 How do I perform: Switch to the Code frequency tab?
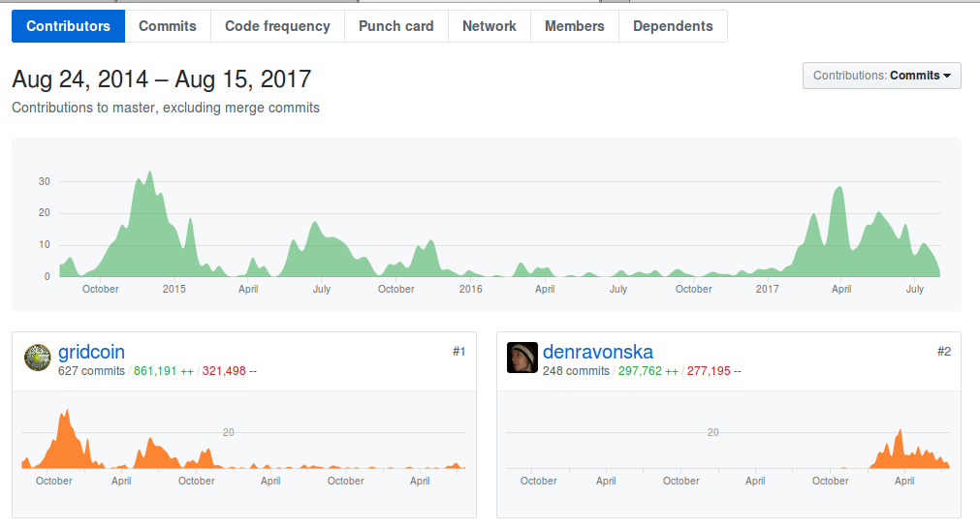[277, 26]
